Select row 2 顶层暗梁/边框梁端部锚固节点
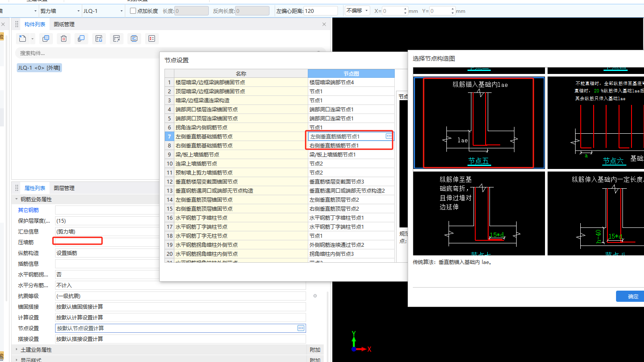Viewport: 644px width, 362px height. point(241,91)
